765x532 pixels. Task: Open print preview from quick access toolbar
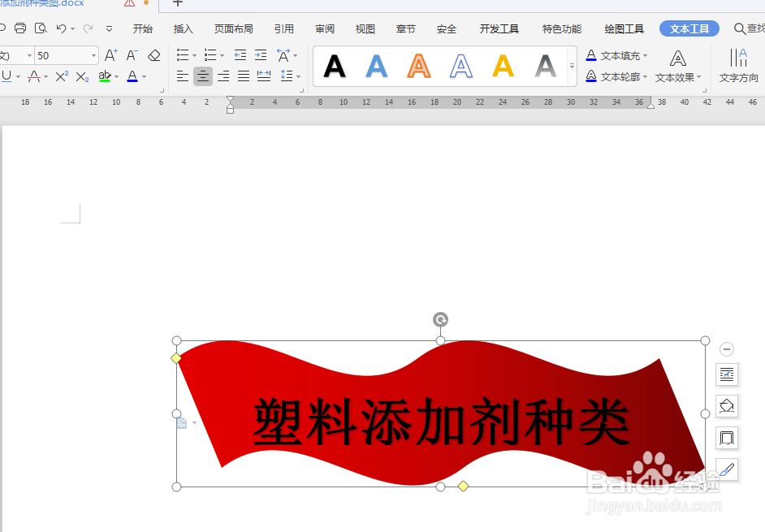pos(41,28)
